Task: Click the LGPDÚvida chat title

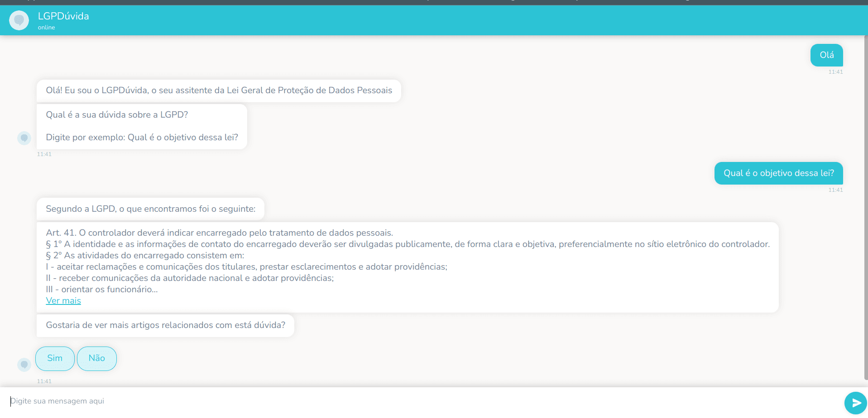Action: tap(63, 16)
